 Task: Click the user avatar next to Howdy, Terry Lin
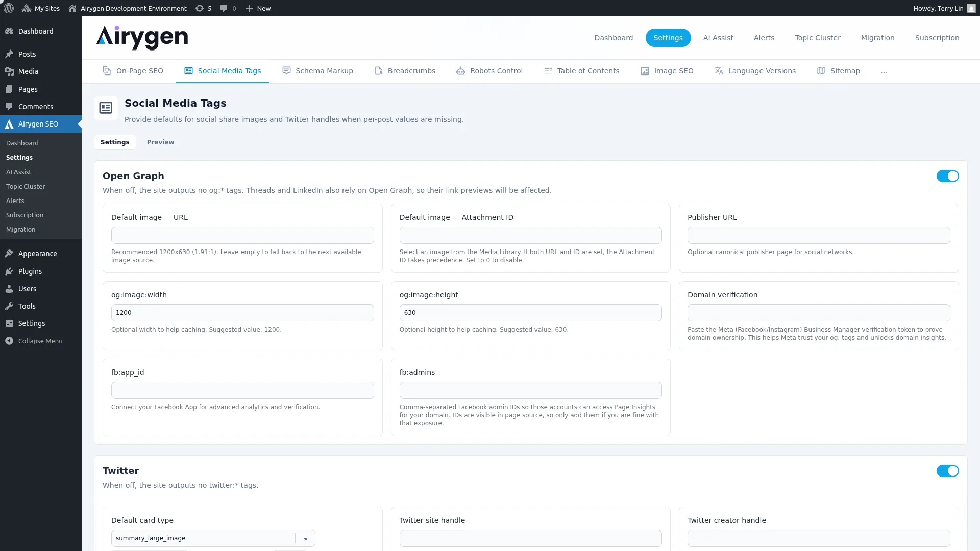(971, 8)
